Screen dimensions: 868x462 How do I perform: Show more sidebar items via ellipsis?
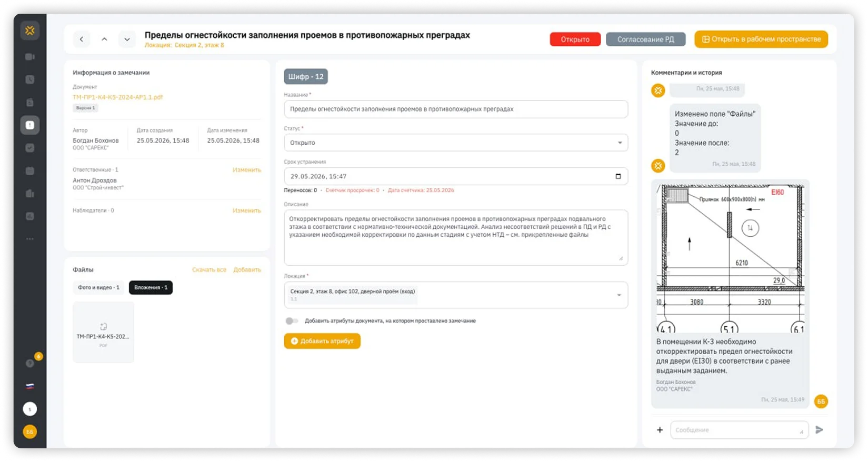coord(30,239)
